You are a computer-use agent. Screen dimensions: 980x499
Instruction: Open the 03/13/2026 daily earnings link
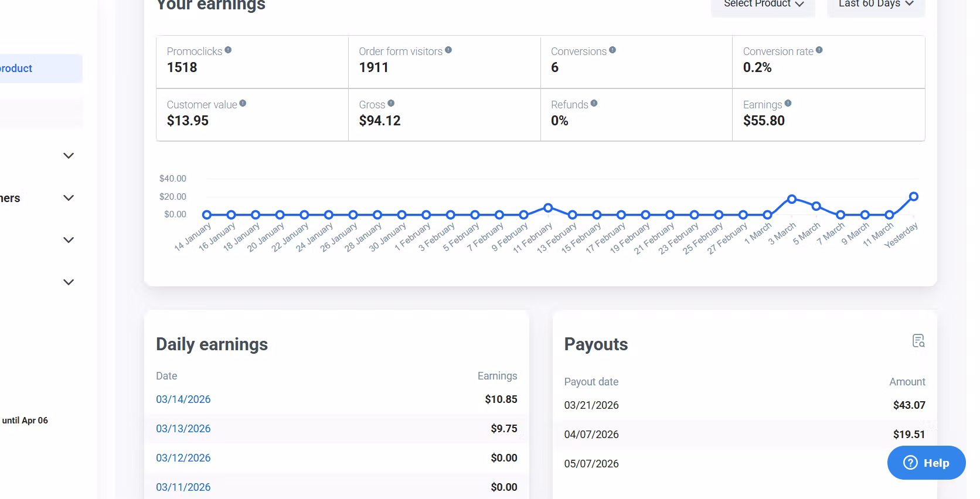click(183, 429)
